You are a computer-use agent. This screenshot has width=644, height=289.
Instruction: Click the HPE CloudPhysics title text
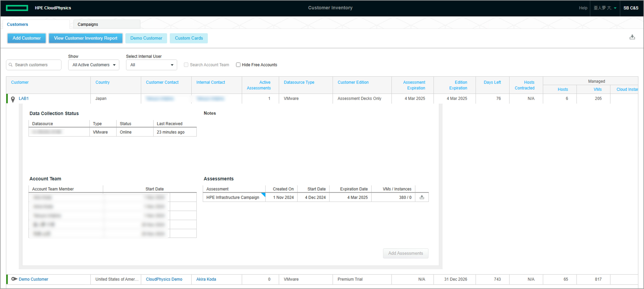pos(53,8)
